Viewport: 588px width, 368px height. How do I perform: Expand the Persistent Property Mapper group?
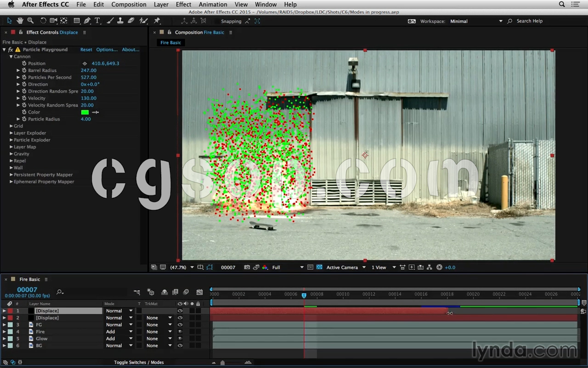click(x=11, y=175)
